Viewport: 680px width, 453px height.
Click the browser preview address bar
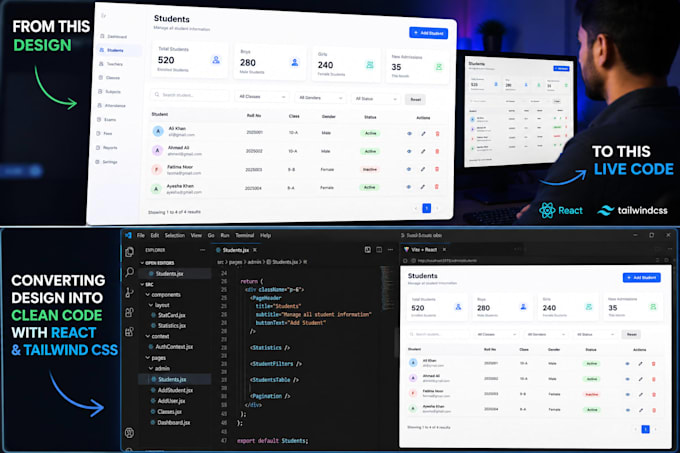click(447, 261)
